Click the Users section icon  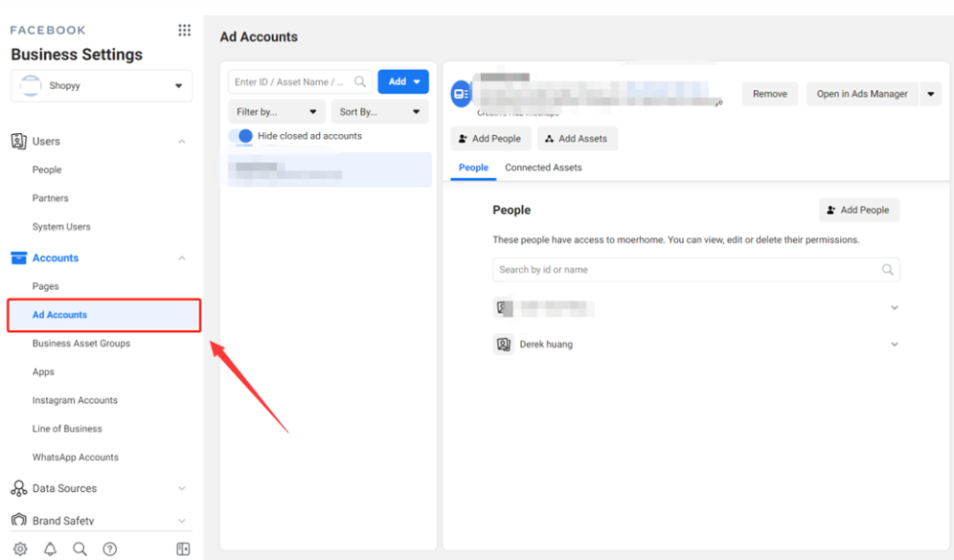click(x=19, y=141)
